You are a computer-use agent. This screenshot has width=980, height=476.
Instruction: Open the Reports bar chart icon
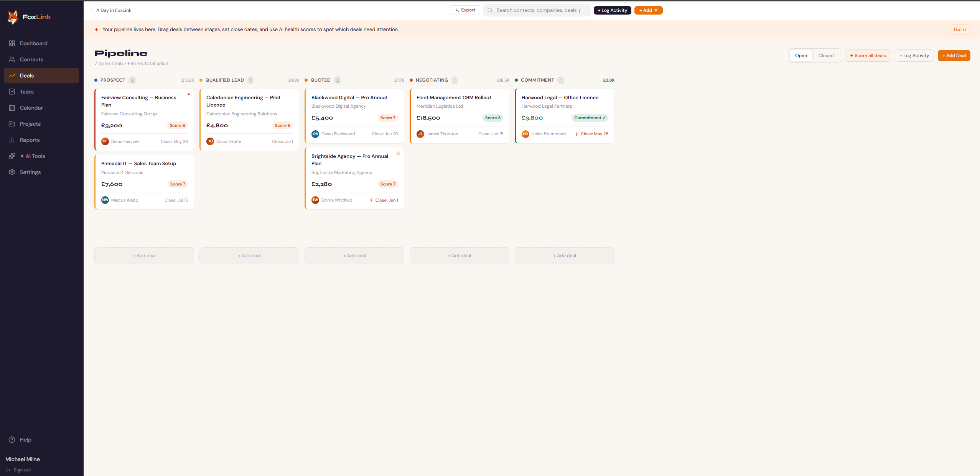coord(12,140)
